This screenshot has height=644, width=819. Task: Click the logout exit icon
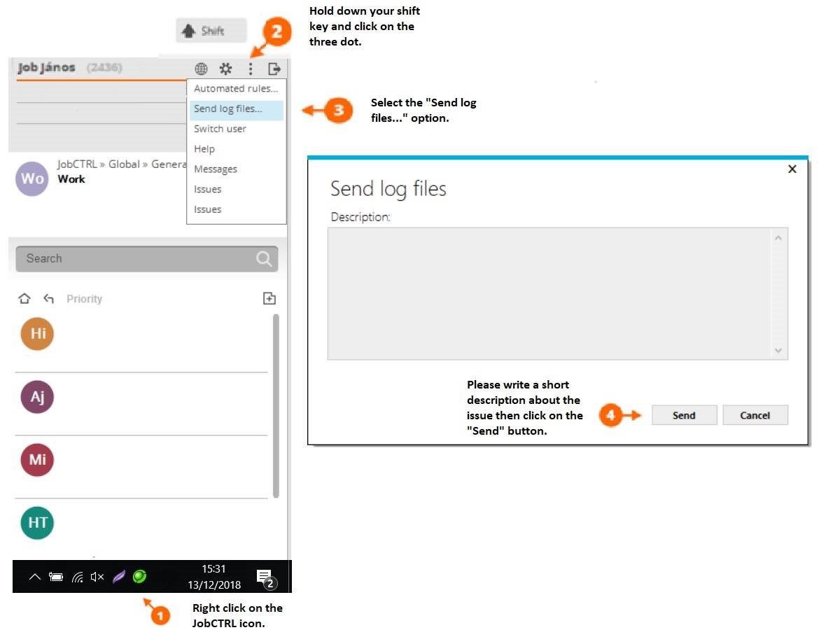point(274,69)
